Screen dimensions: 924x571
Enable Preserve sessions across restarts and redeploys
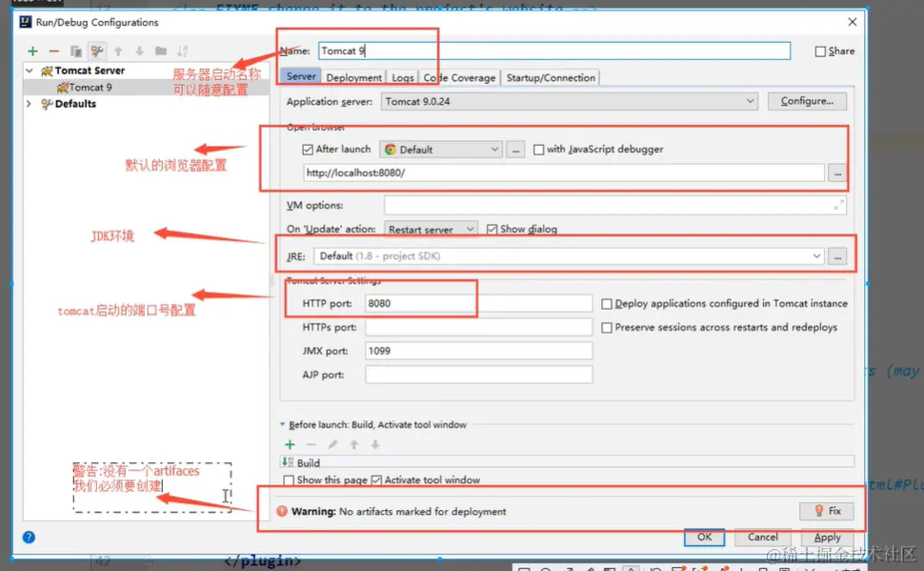607,327
